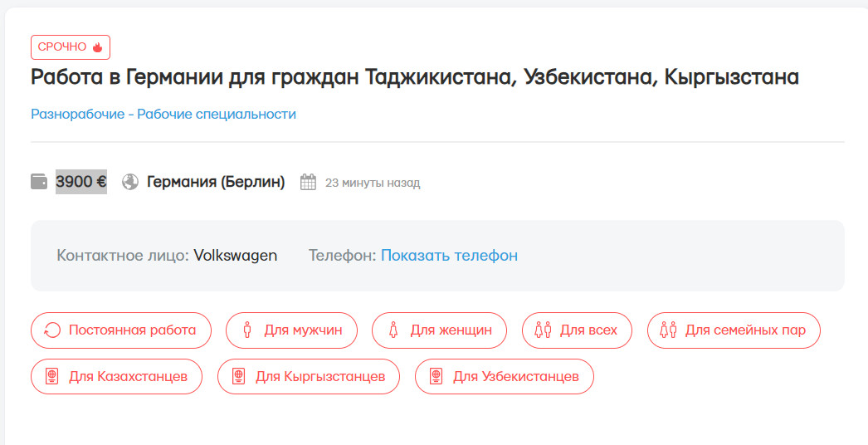Click the calendar date icon
The width and height of the screenshot is (868, 445).
click(309, 182)
